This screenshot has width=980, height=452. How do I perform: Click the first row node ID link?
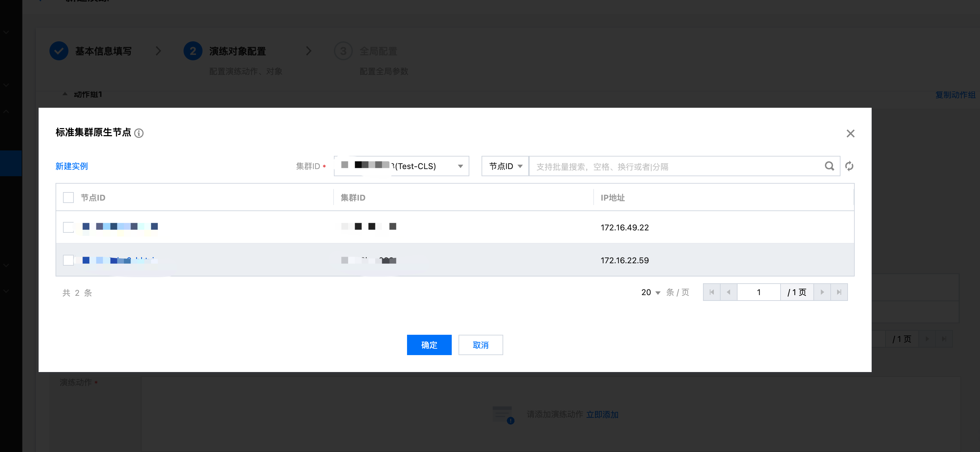[x=120, y=227]
